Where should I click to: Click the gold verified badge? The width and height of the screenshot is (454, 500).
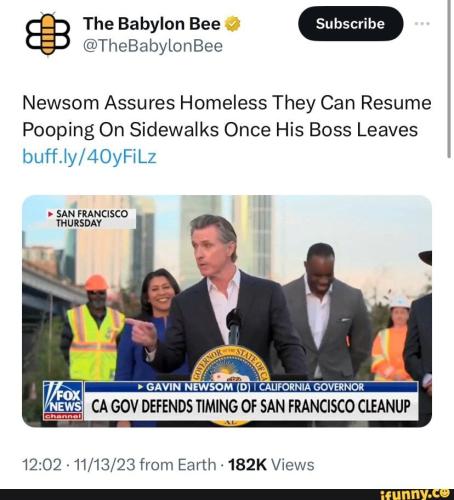coord(233,24)
